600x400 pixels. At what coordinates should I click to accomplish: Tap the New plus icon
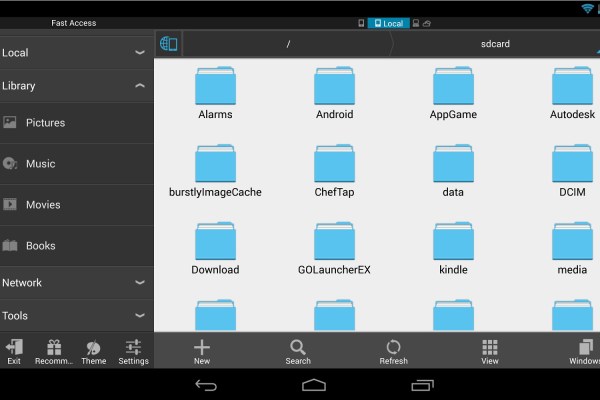click(x=202, y=349)
